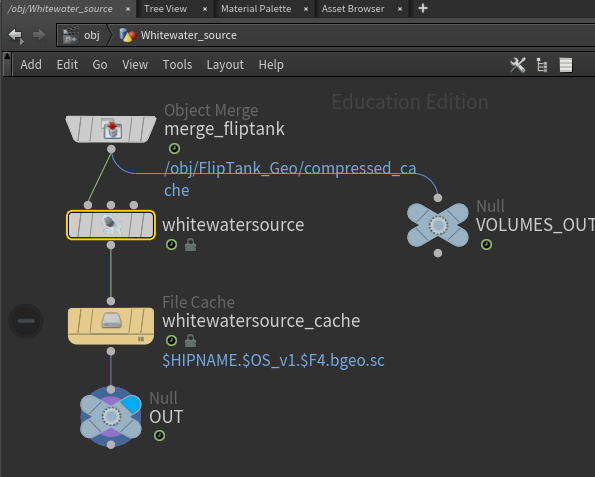Click the back navigation arrow

point(16,36)
